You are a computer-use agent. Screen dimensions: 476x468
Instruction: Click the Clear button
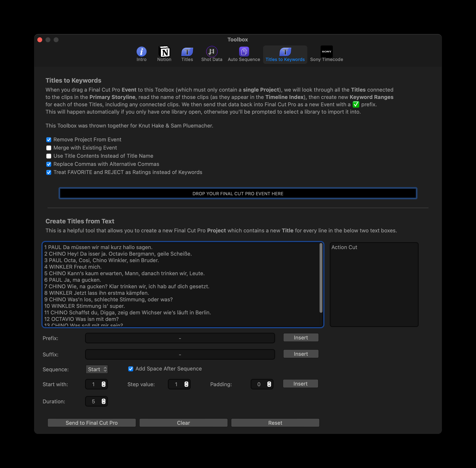pyautogui.click(x=183, y=423)
